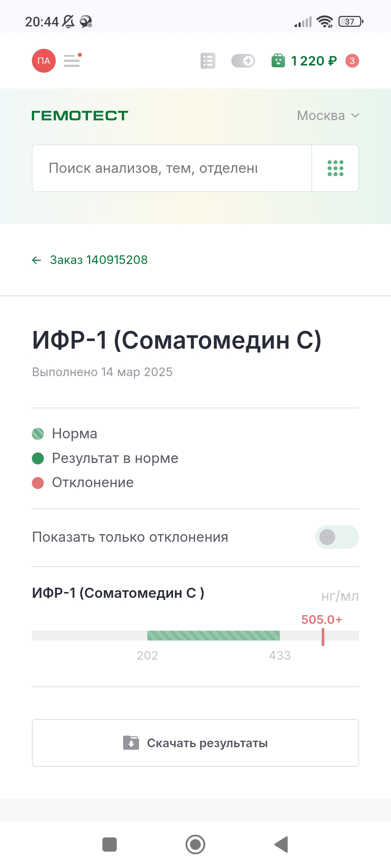
Task: Open the green shopping cart icon
Action: click(x=278, y=61)
